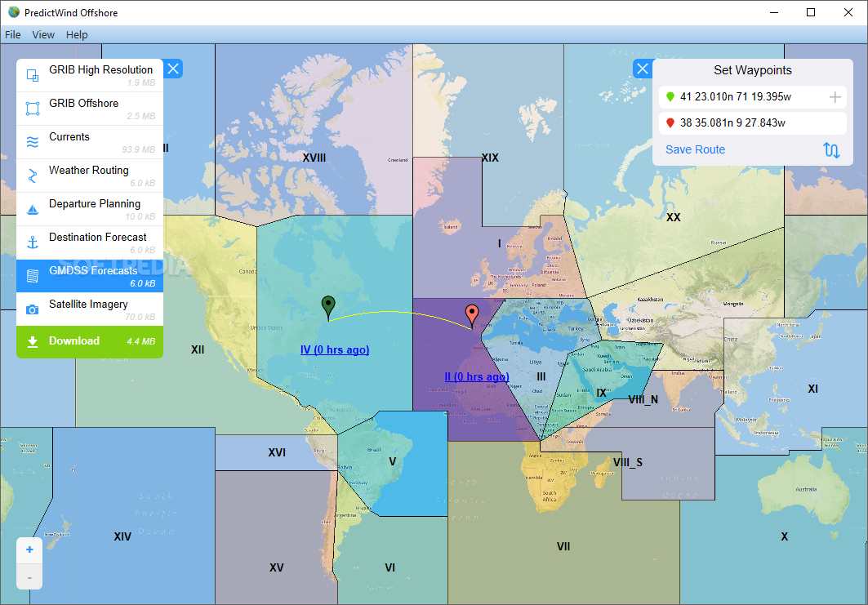
Task: Deselect GMDSS Forecasts option
Action: click(90, 276)
